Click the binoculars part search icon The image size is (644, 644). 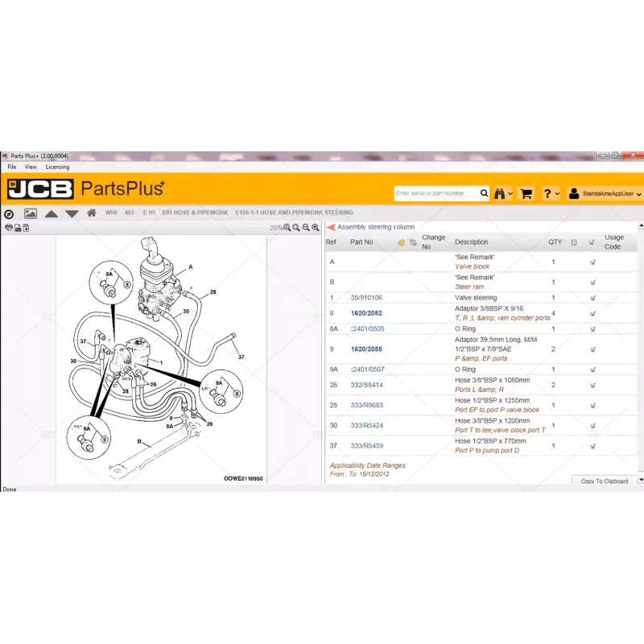tap(499, 193)
